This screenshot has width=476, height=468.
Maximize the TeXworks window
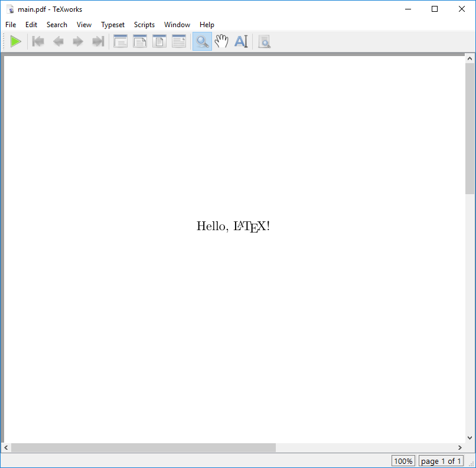tap(435, 9)
